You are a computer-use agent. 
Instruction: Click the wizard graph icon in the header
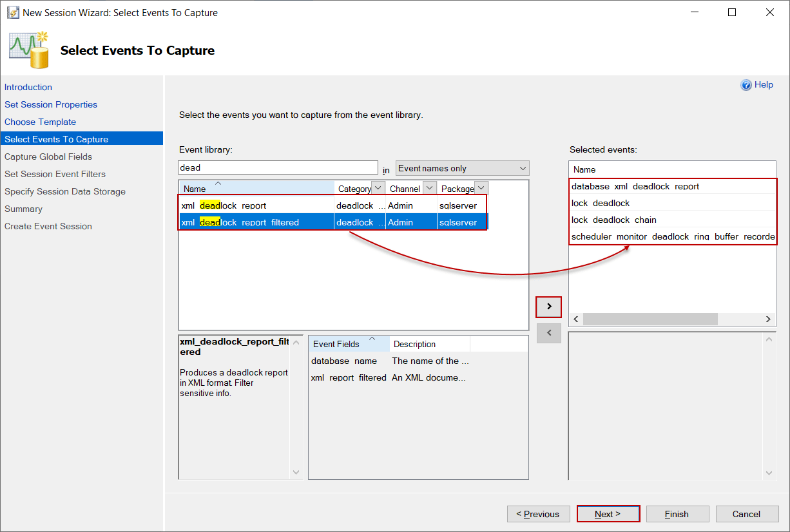point(28,48)
